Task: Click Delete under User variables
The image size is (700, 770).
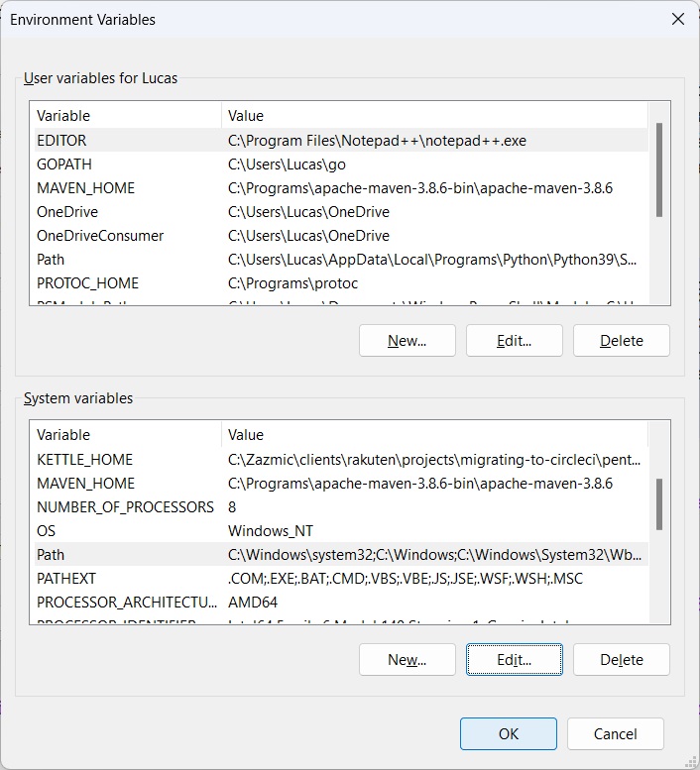Action: coord(621,340)
